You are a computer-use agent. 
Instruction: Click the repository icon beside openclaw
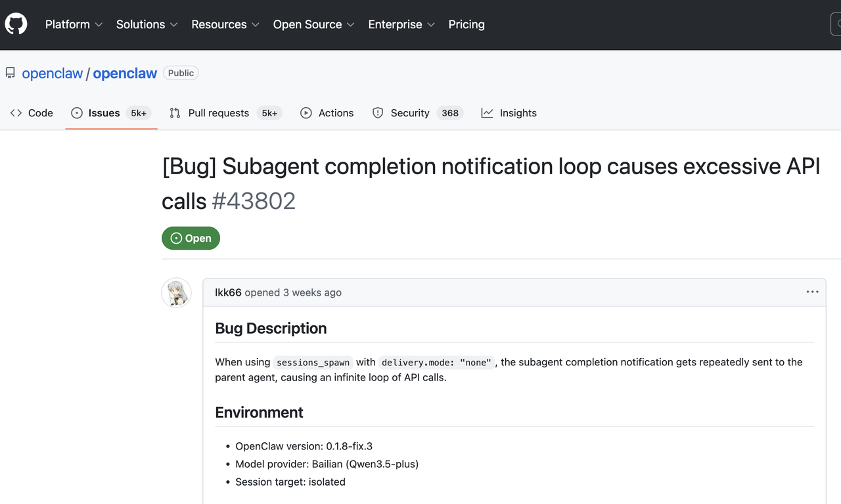pos(11,73)
